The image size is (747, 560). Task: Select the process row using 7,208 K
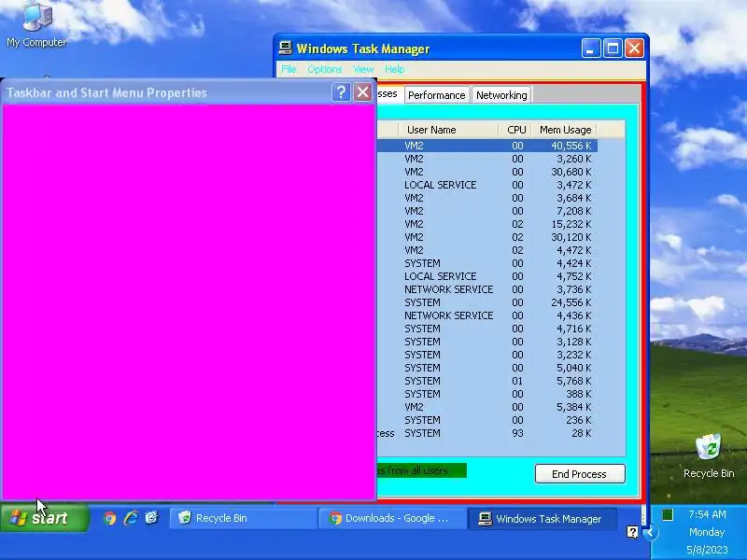click(486, 211)
